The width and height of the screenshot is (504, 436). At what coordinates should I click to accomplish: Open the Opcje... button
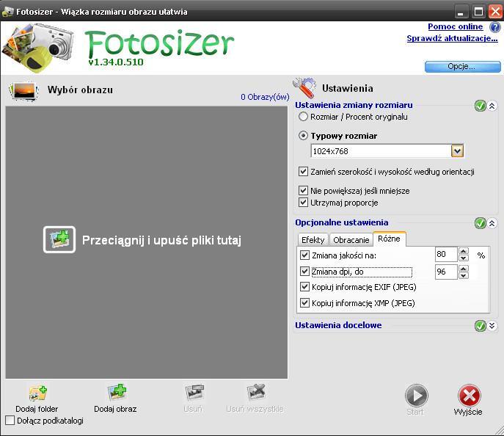[x=462, y=67]
